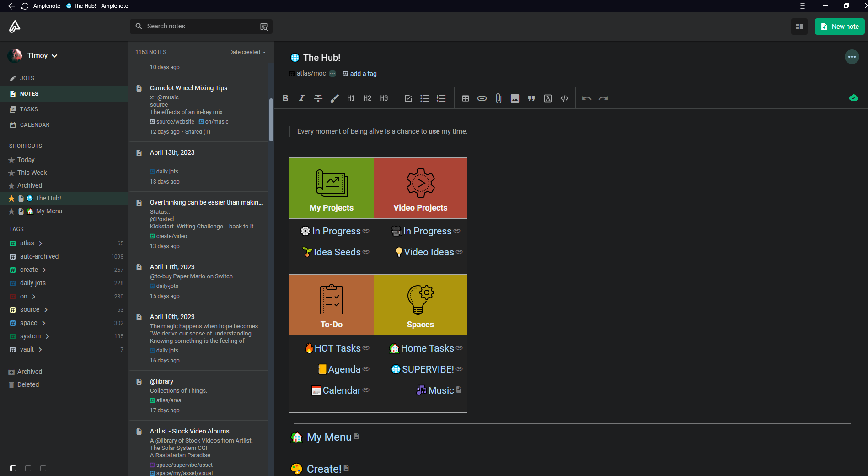Insert a link using the chain icon
The width and height of the screenshot is (868, 476).
[x=482, y=98]
